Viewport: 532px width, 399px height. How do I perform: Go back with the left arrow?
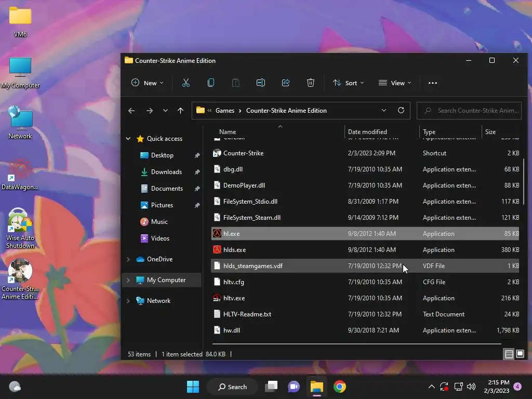coord(131,111)
